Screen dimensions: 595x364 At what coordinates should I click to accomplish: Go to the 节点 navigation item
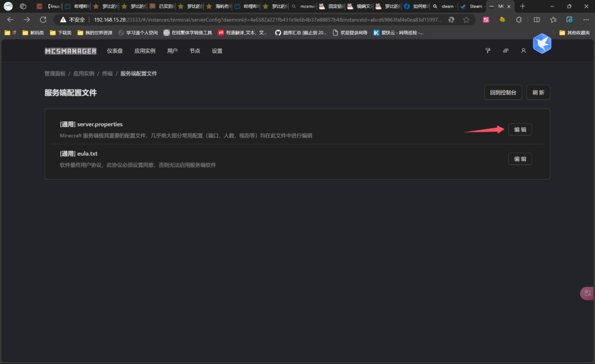pyautogui.click(x=195, y=51)
